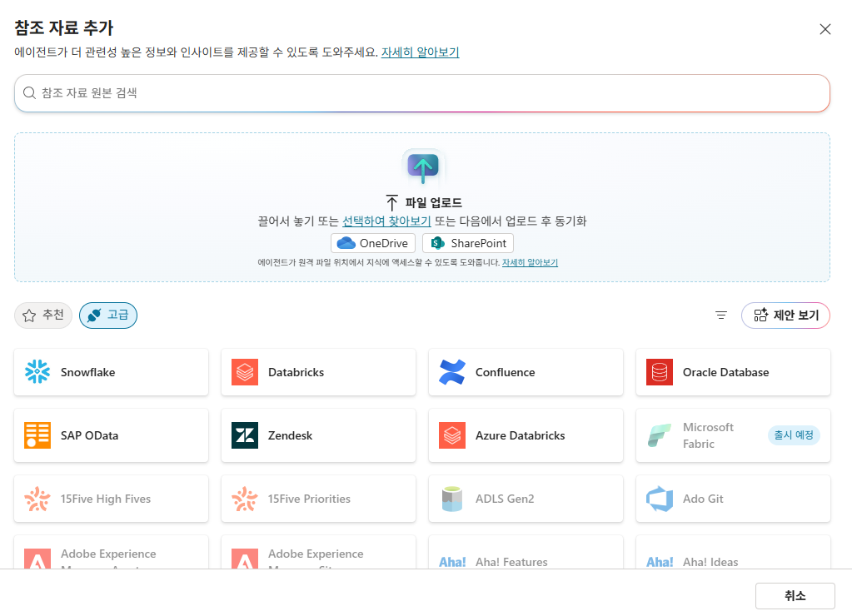Screen dimensions: 852x616
Task: Close the 참조 자료 추가 dialog
Action: click(825, 29)
